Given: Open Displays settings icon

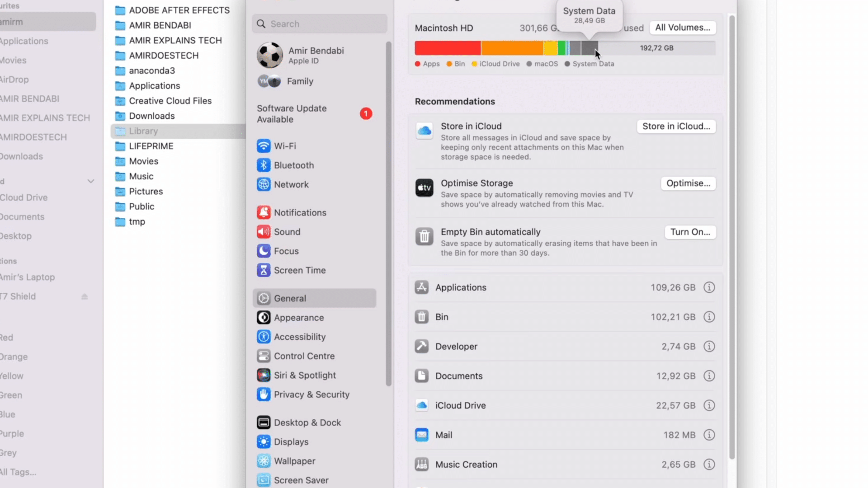Looking at the screenshot, I should pyautogui.click(x=264, y=442).
